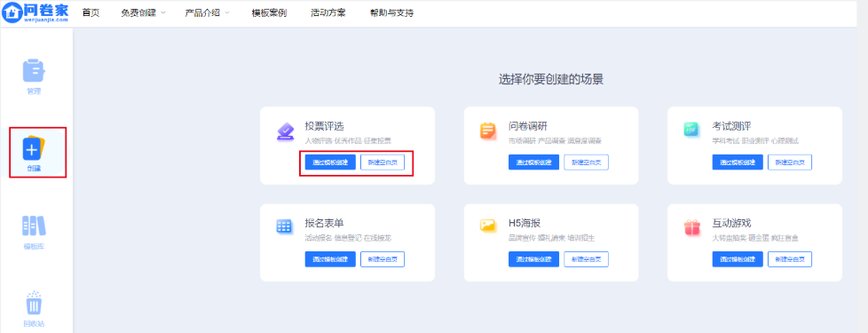Click the 问卷调研 card title
The height and width of the screenshot is (333, 868).
tap(528, 126)
